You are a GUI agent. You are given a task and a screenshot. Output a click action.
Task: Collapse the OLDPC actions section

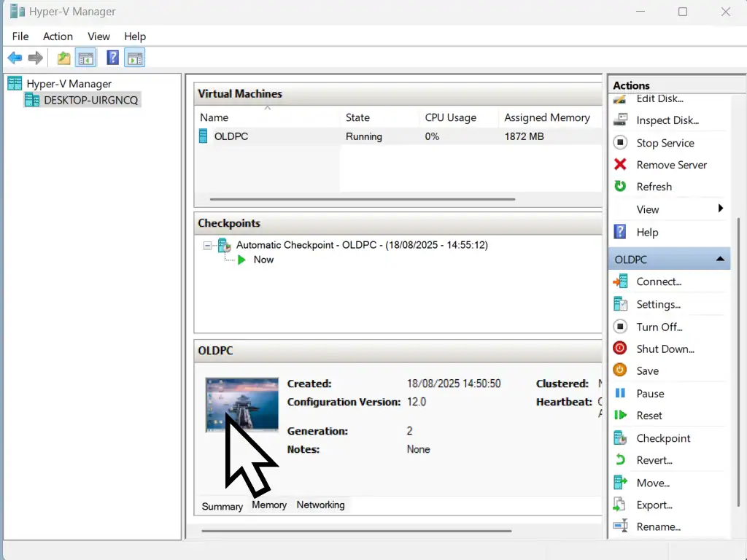(x=719, y=259)
